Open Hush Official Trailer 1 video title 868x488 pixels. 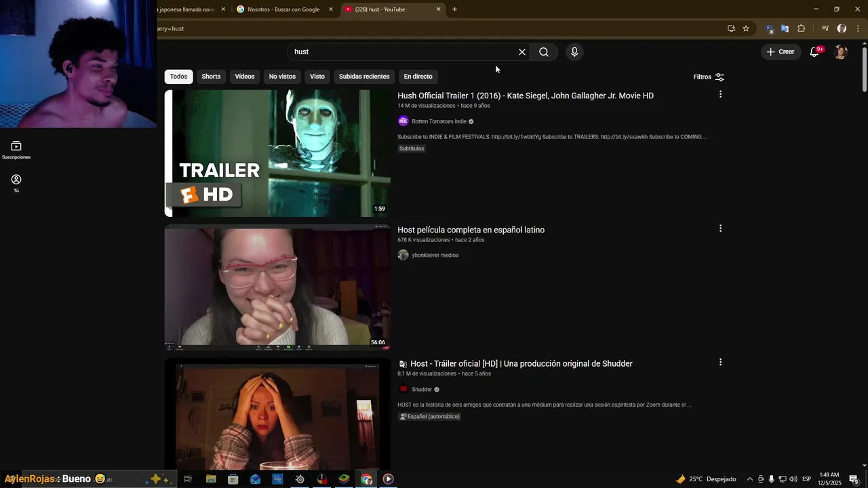click(526, 96)
